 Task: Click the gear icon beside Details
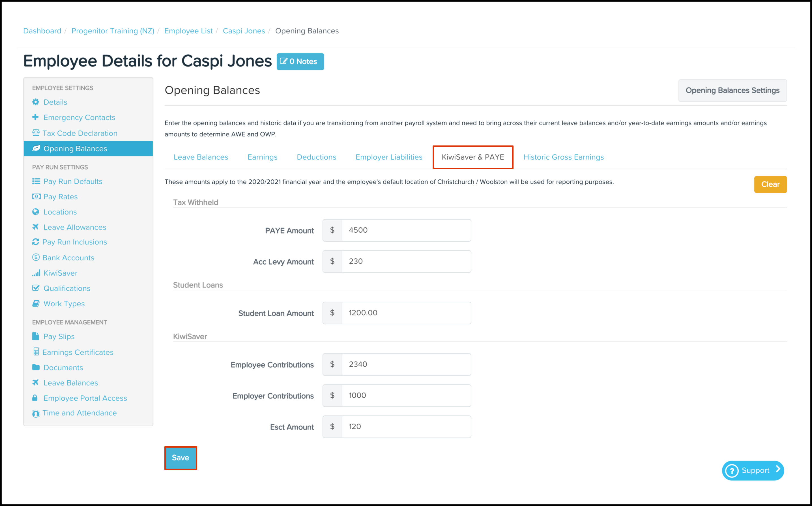(x=35, y=102)
